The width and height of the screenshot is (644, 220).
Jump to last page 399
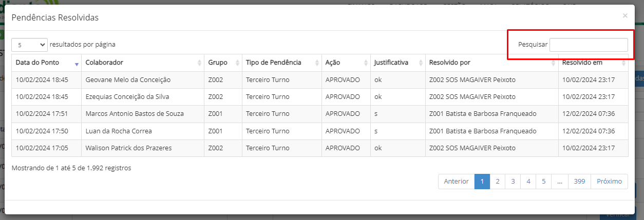pyautogui.click(x=579, y=182)
